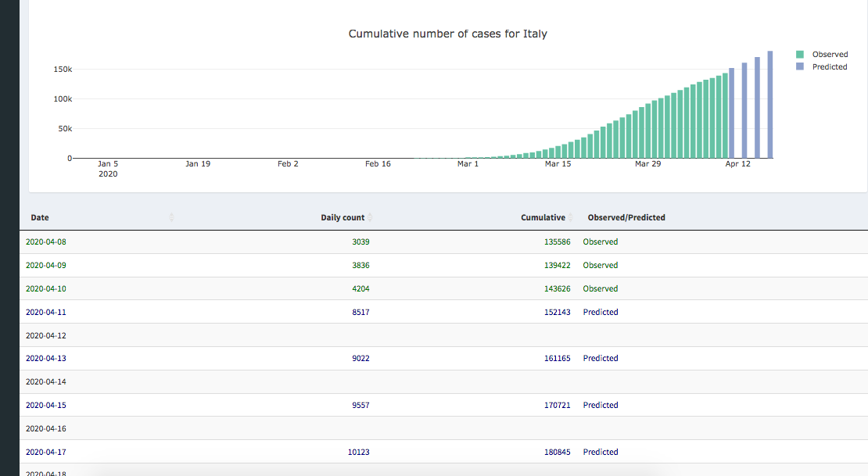
Task: Click the empty 2020-04-12 table row
Action: tap(46, 335)
